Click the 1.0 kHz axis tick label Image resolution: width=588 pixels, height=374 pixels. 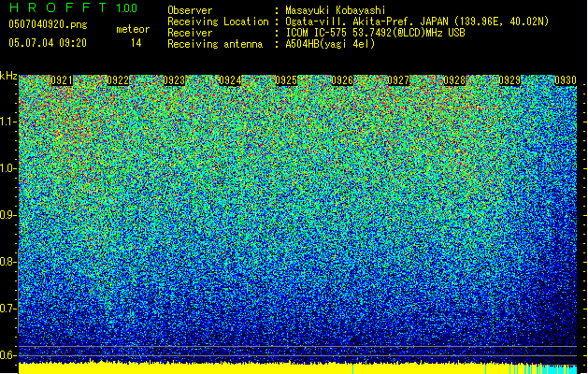point(7,168)
